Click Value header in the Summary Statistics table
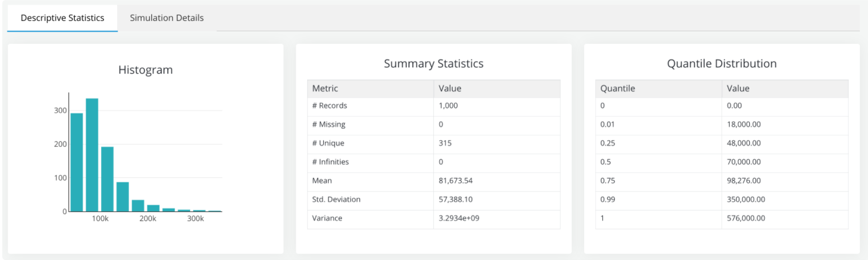 click(450, 88)
